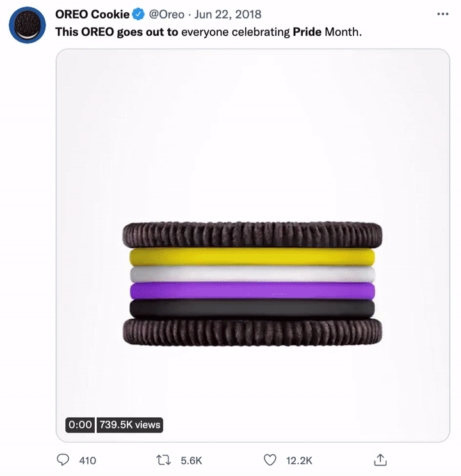The height and width of the screenshot is (476, 461).
Task: Click the yellow creme layer of the Oreo
Action: coord(252,257)
